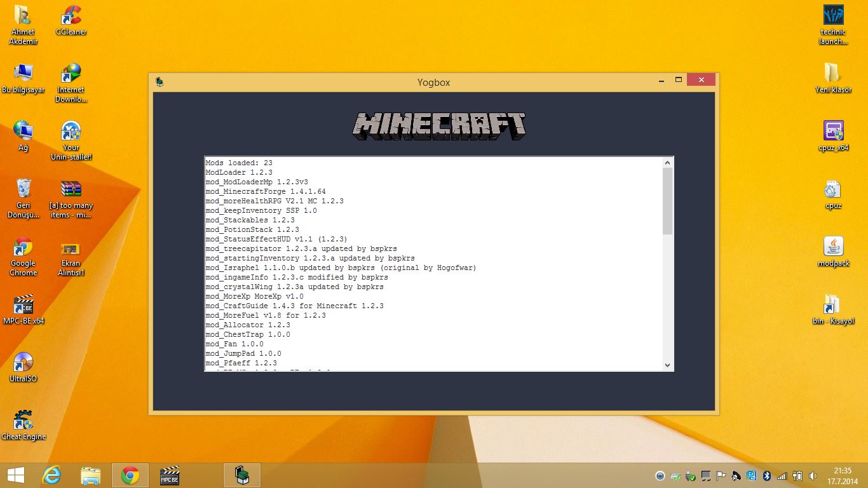Image resolution: width=868 pixels, height=488 pixels.
Task: Click 'mod_ChestTrap 1.0.0' line
Action: [x=248, y=334]
